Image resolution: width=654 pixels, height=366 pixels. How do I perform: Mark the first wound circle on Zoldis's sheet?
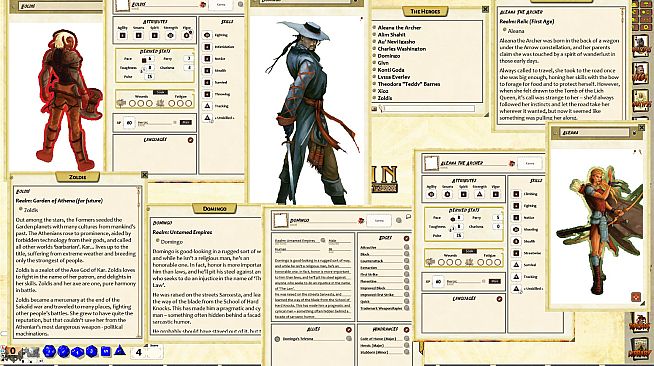(x=132, y=103)
